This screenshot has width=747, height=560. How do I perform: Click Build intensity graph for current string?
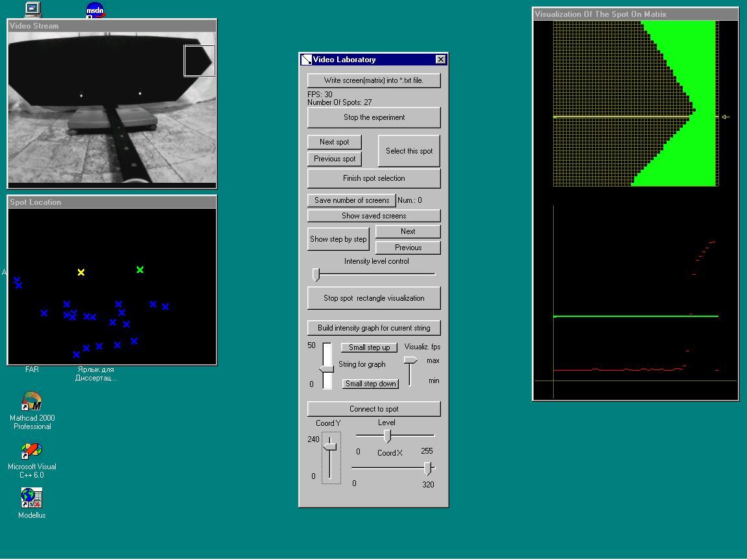pos(373,328)
